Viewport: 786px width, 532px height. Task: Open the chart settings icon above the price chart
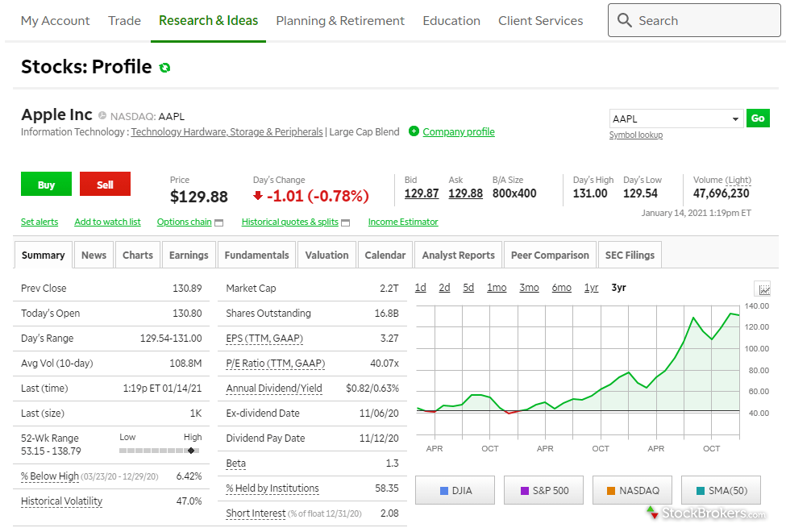click(x=763, y=289)
